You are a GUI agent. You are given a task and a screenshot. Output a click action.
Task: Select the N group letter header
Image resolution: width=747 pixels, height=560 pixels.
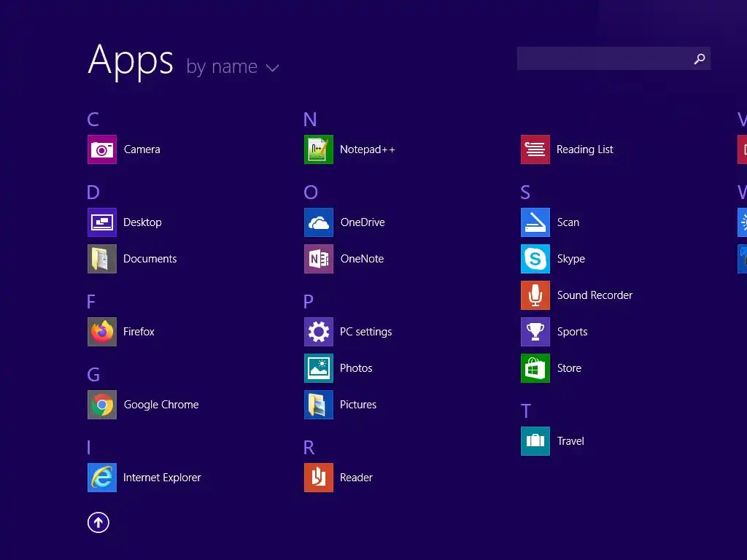[310, 120]
